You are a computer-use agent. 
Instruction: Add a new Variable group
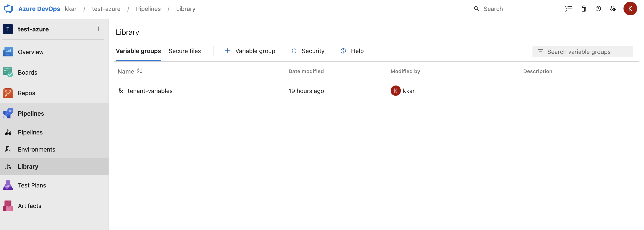[250, 51]
